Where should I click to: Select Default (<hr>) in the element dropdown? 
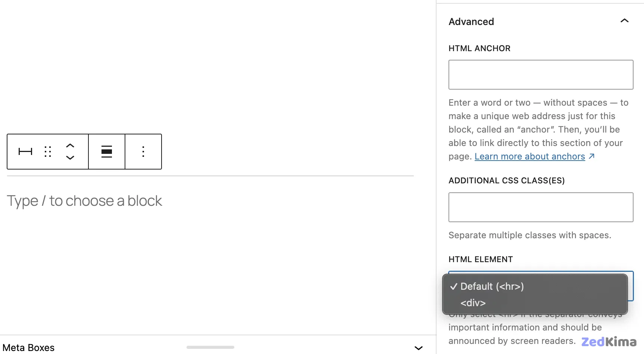coord(492,286)
